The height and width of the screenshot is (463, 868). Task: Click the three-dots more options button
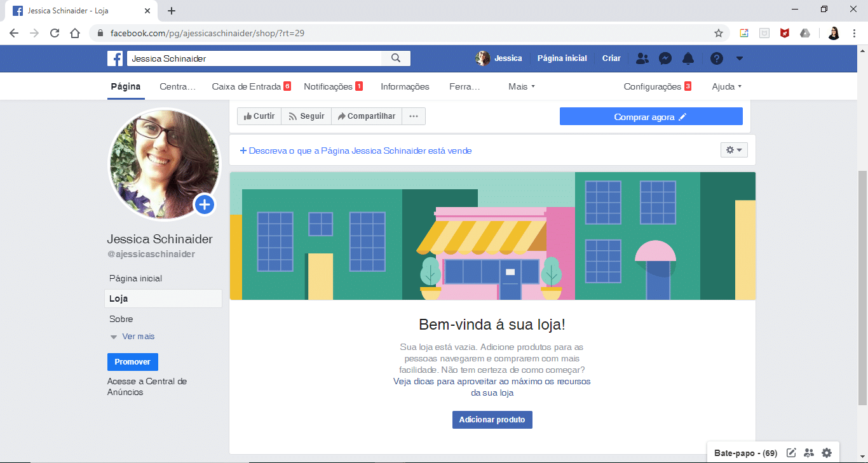tap(414, 116)
